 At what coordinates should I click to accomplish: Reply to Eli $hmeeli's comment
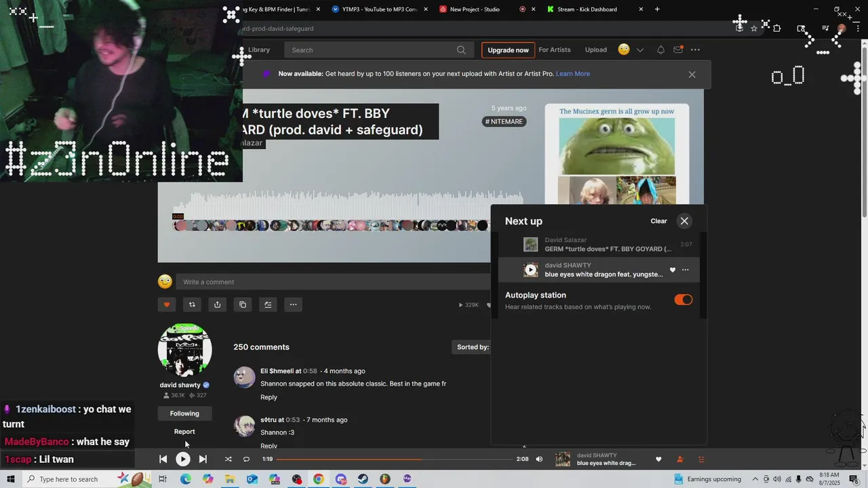tap(269, 397)
